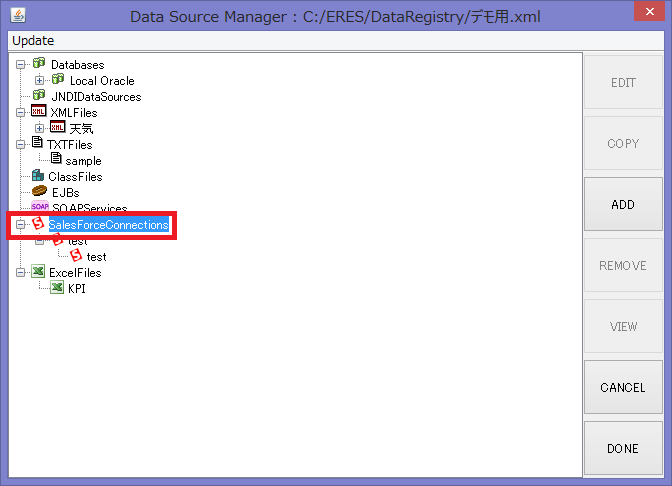
Task: Select the SalesForceConnections label
Action: (108, 225)
